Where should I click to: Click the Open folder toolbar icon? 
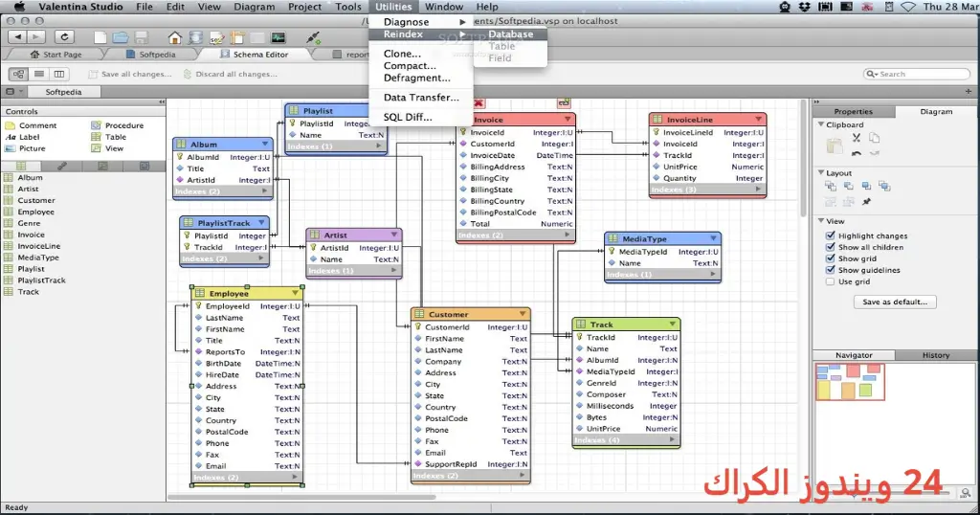(120, 37)
